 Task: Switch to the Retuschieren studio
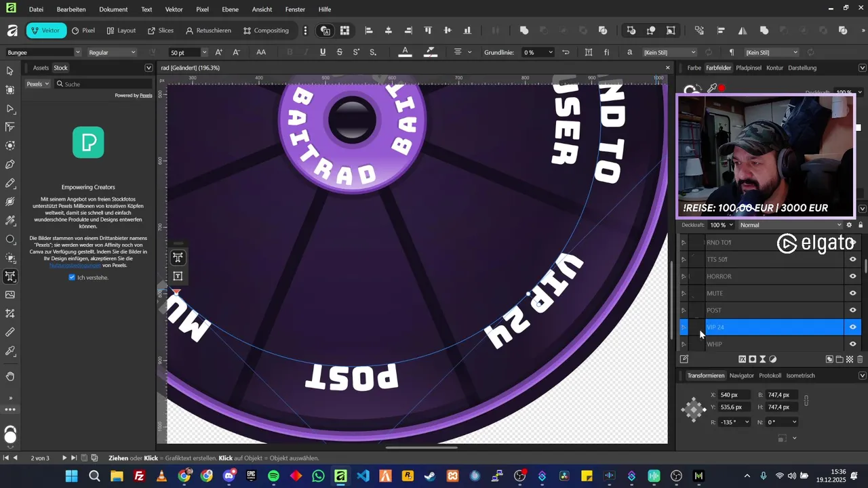208,30
